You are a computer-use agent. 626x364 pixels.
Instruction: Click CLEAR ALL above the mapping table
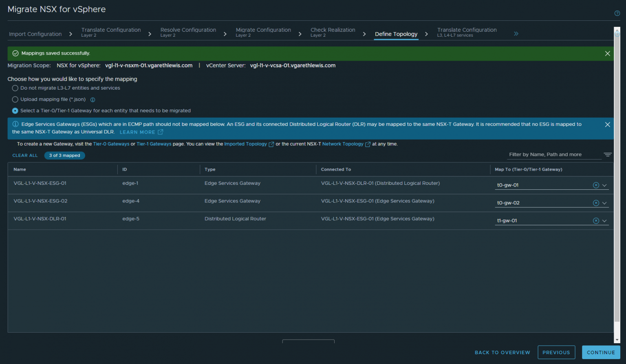[25, 155]
